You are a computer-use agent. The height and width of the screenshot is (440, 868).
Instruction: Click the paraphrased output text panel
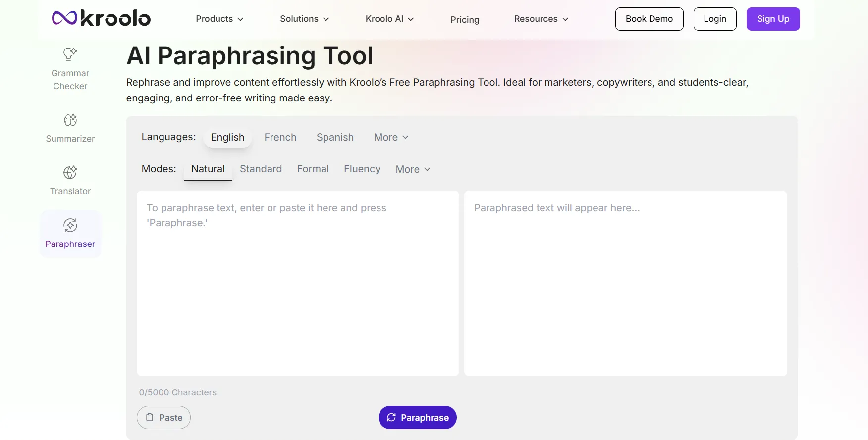pos(626,283)
